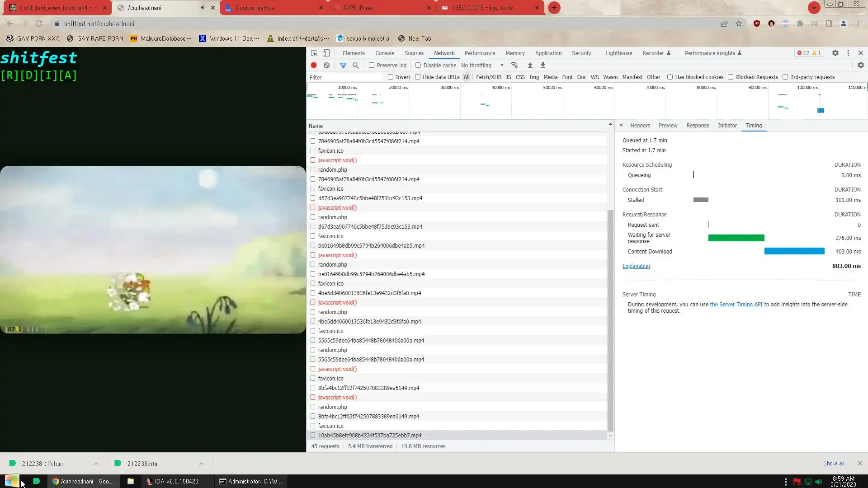Open DevTools settings gear icon
Screen dimensions: 868x488
coord(835,53)
